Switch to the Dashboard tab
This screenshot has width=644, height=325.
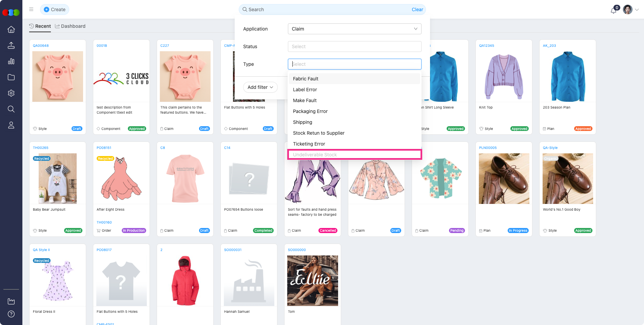(x=70, y=26)
